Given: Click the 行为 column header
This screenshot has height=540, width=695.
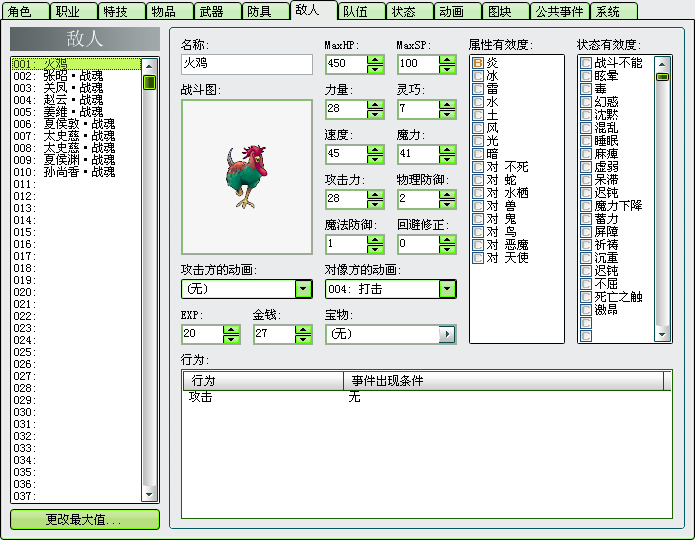Looking at the screenshot, I should click(x=263, y=381).
